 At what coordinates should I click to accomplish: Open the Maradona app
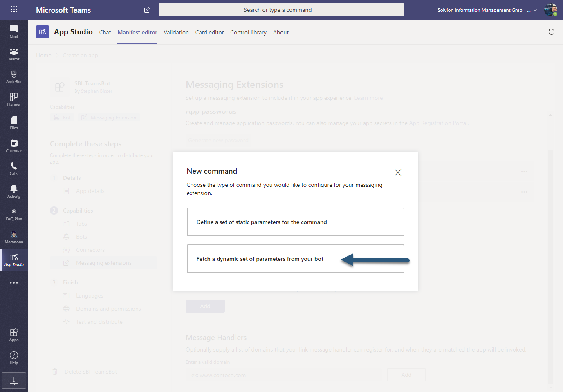pyautogui.click(x=14, y=237)
